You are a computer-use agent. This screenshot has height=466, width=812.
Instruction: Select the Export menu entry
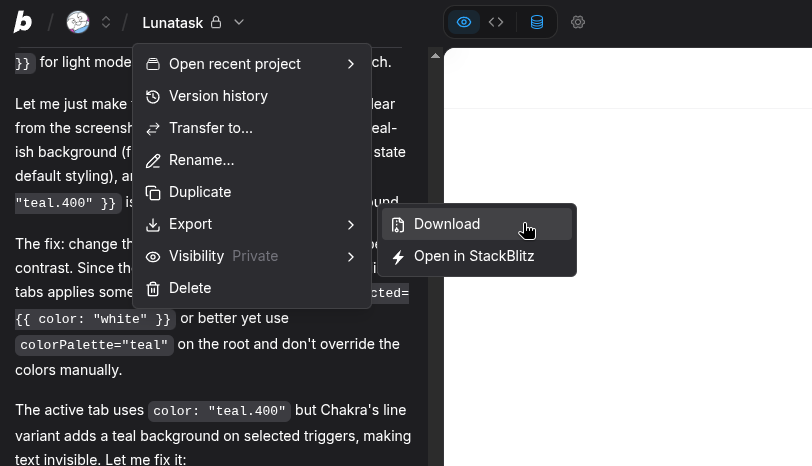coord(252,224)
